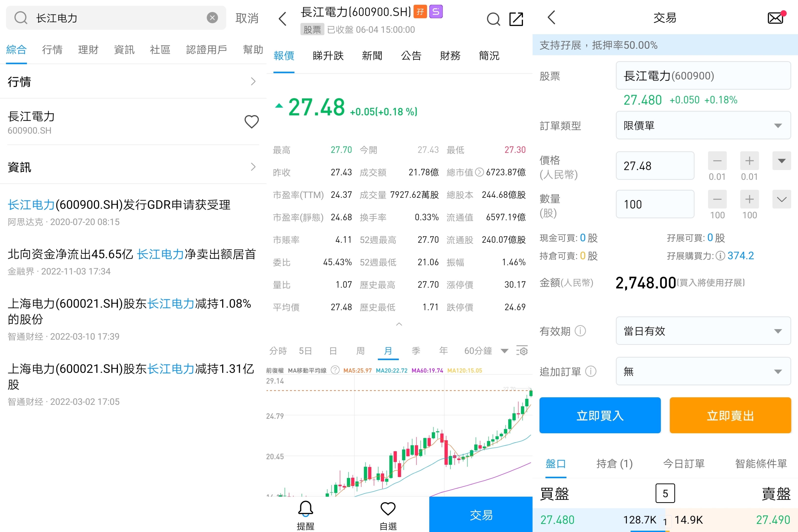Image resolution: width=798 pixels, height=532 pixels.
Task: Open 有效期 當日有效 dropdown
Action: [703, 331]
